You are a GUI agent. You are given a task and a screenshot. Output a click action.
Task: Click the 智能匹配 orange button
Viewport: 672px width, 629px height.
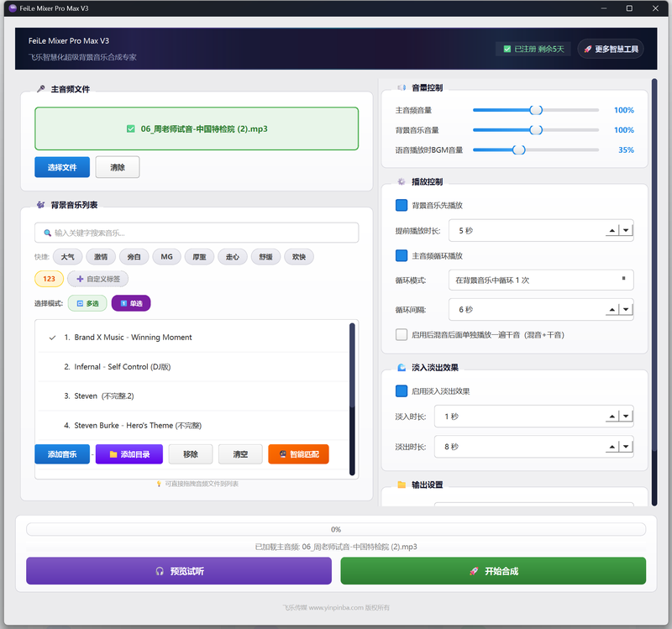298,454
